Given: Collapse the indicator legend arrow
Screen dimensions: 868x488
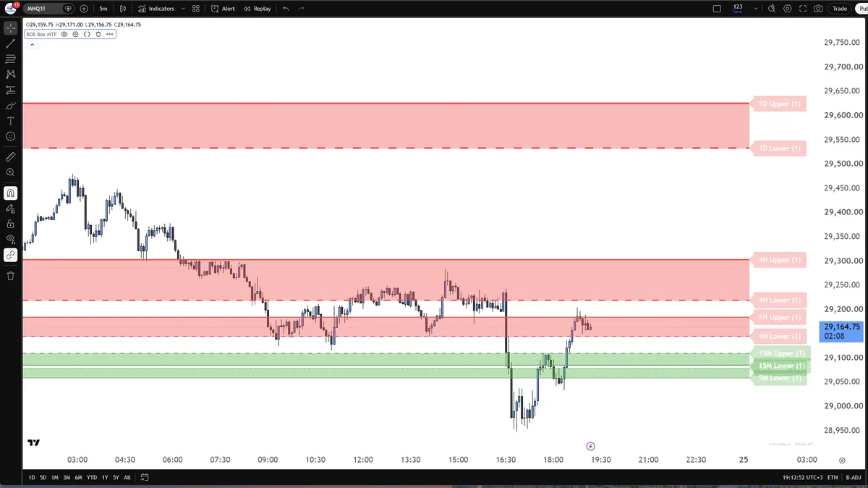Looking at the screenshot, I should coord(31,44).
